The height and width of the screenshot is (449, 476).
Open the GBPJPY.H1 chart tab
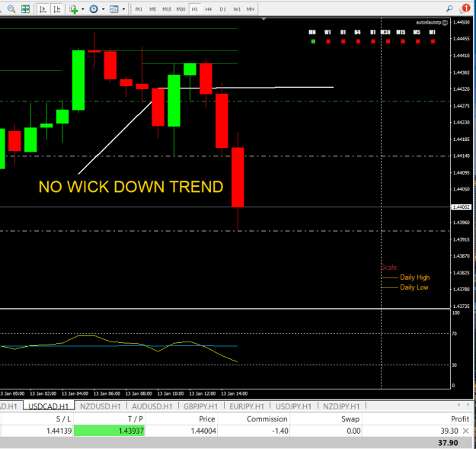point(200,406)
